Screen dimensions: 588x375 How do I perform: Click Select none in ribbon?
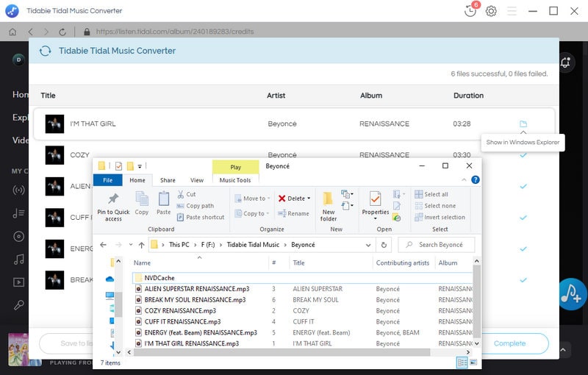[x=435, y=206]
